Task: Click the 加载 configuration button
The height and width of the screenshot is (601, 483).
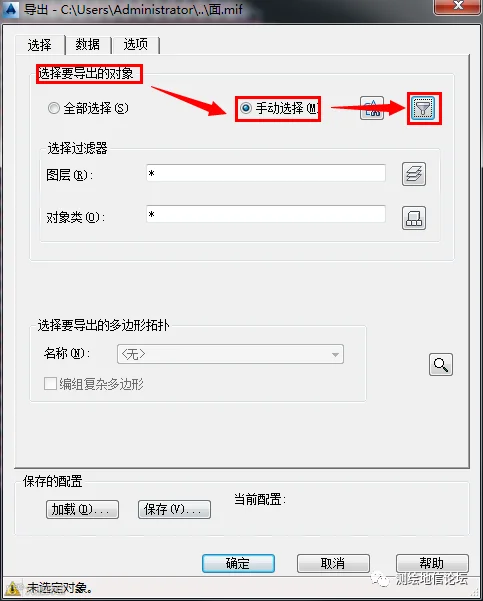Action: coord(82,509)
